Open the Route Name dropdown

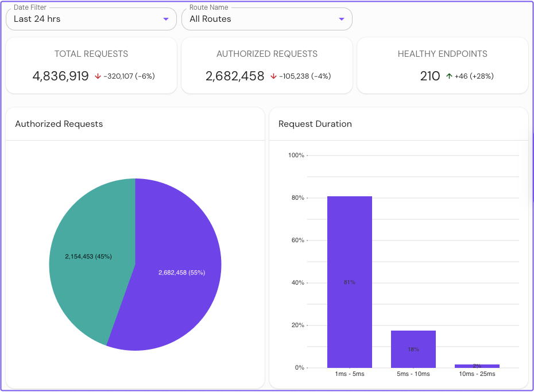[267, 18]
